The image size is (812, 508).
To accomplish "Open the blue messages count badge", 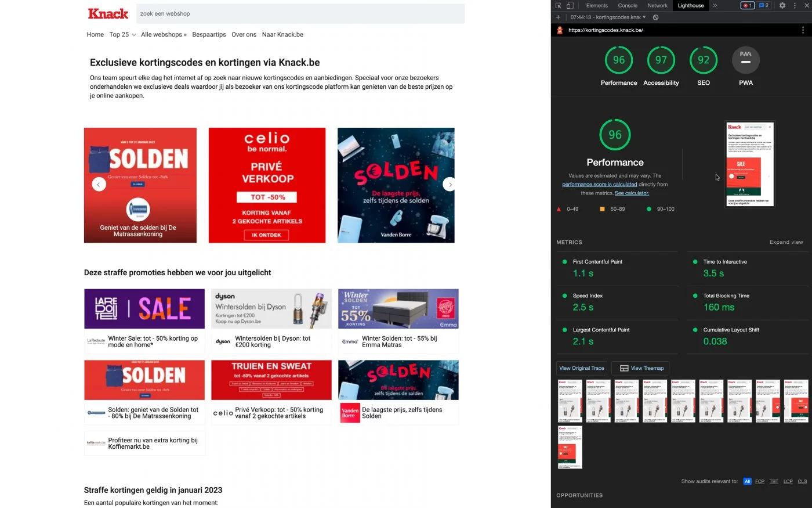I will coord(764,5).
